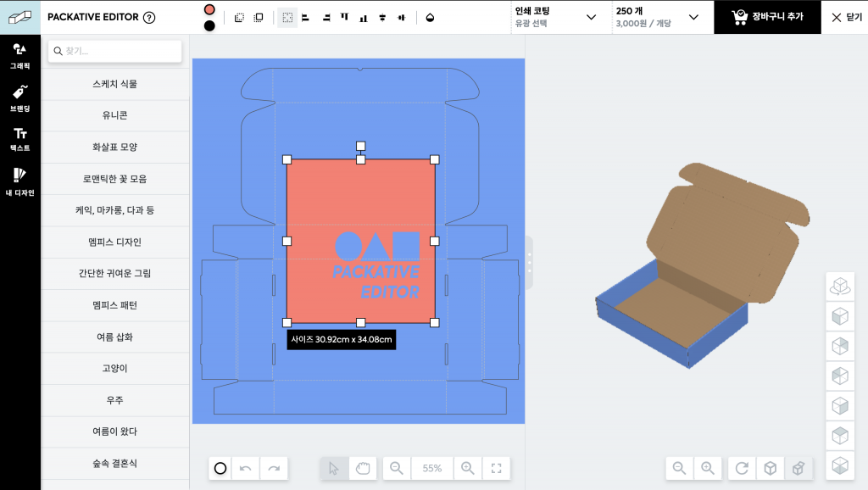
Task: Click the rotation handle above the salmon rectangle
Action: tap(360, 146)
